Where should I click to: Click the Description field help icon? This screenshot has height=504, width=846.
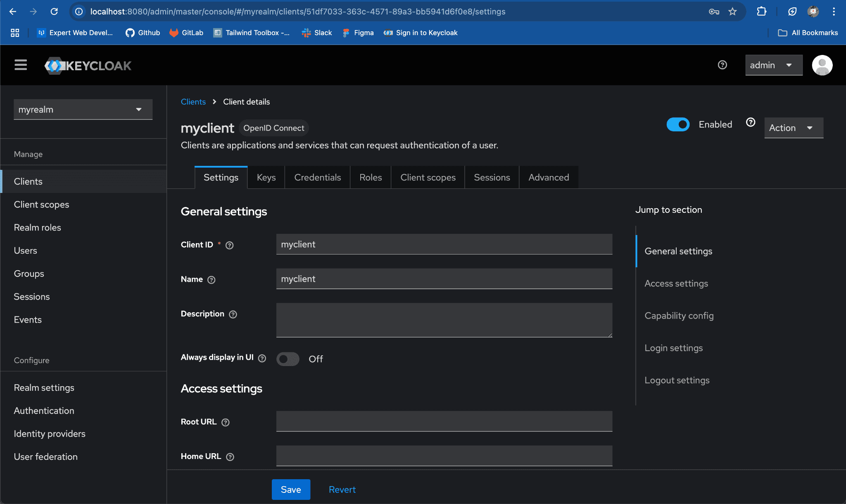coord(233,314)
